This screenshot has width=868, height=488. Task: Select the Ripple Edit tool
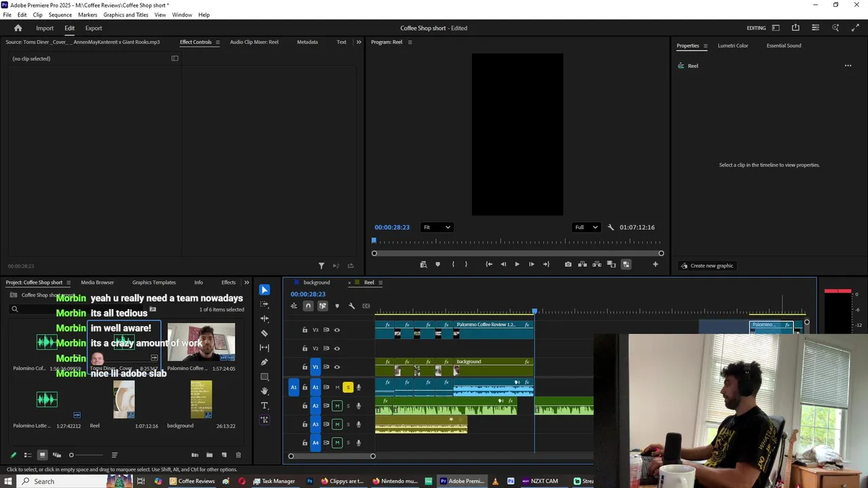(264, 319)
